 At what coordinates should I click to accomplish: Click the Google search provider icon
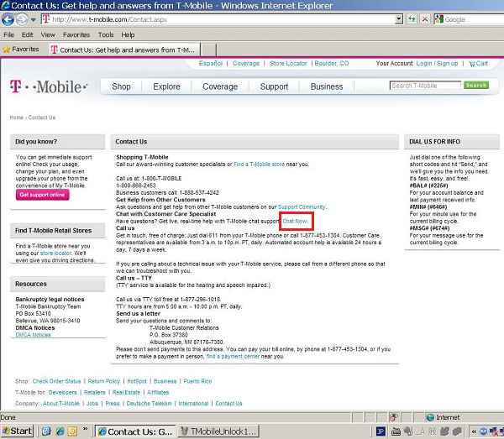pos(438,19)
